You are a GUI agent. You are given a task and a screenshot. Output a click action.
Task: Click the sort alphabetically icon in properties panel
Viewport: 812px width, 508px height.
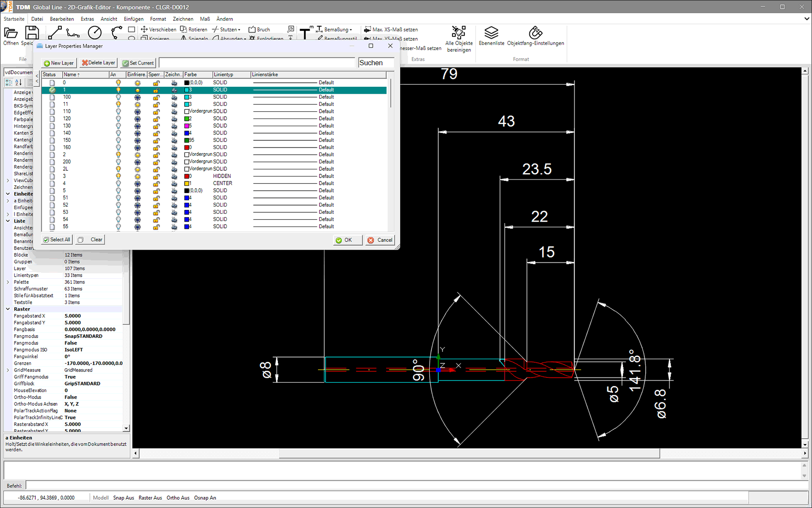[x=18, y=82]
